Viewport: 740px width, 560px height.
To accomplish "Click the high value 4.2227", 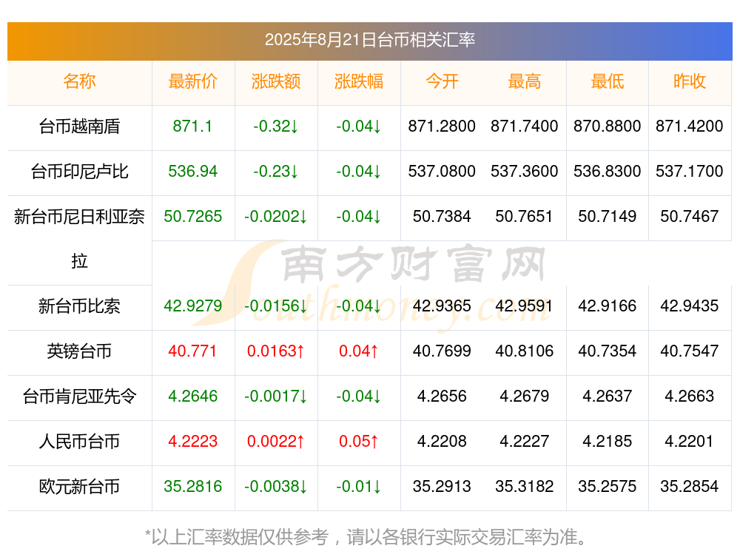I will pyautogui.click(x=525, y=442).
